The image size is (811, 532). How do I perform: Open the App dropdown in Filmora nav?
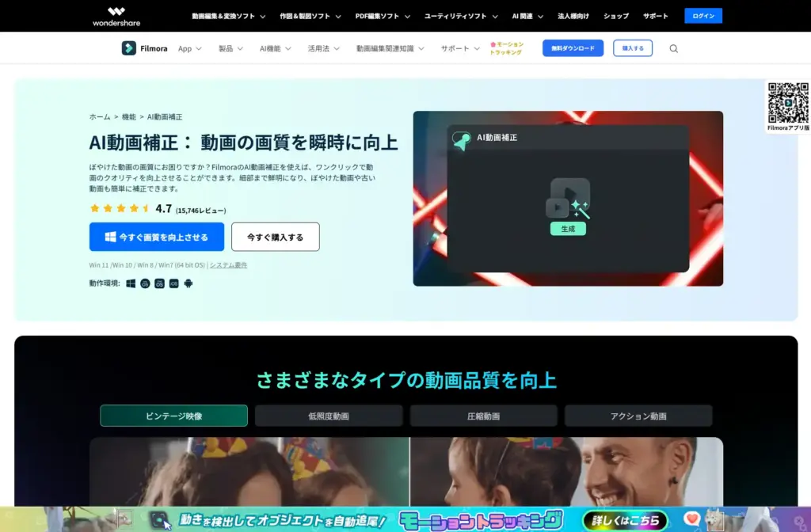click(x=190, y=48)
